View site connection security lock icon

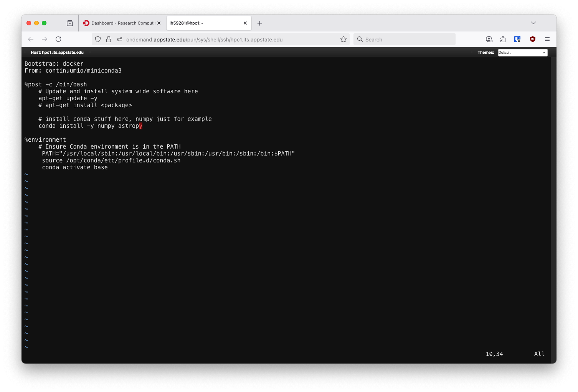pyautogui.click(x=109, y=39)
